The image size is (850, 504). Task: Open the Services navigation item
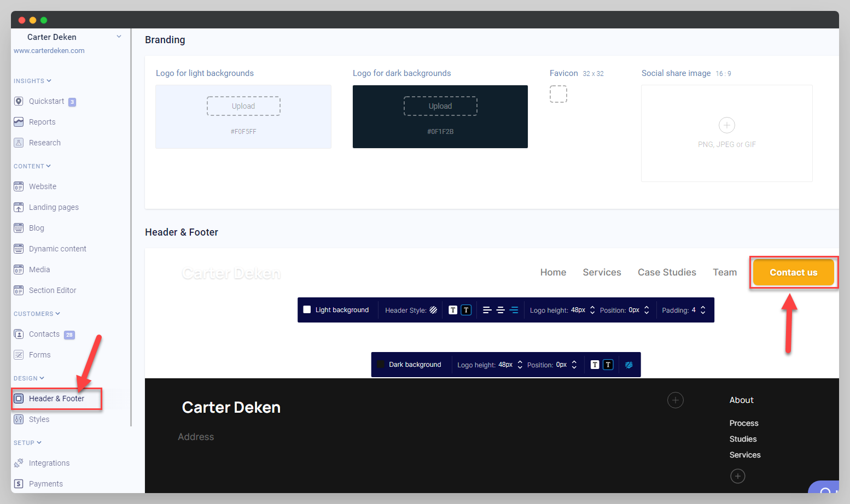click(x=602, y=272)
